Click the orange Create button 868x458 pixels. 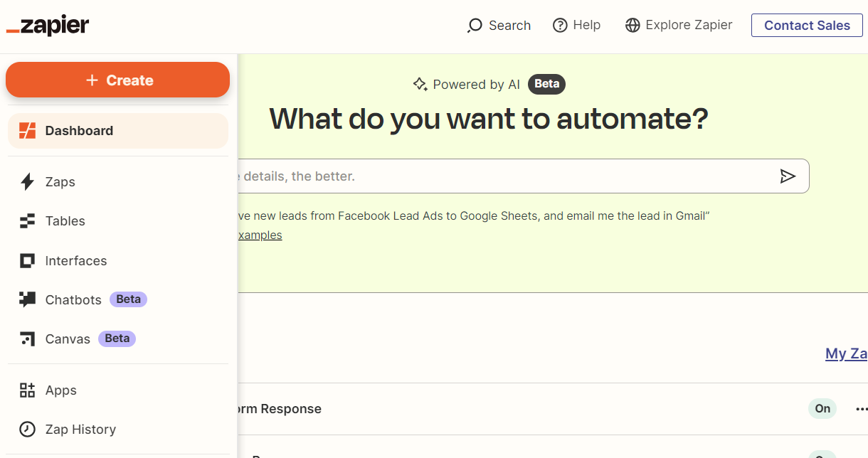[x=118, y=80]
